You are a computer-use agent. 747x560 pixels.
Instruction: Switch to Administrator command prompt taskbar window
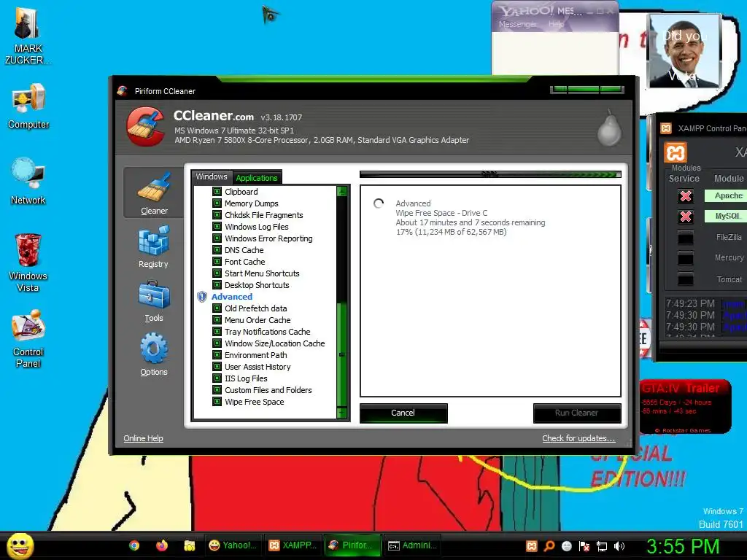click(x=411, y=545)
